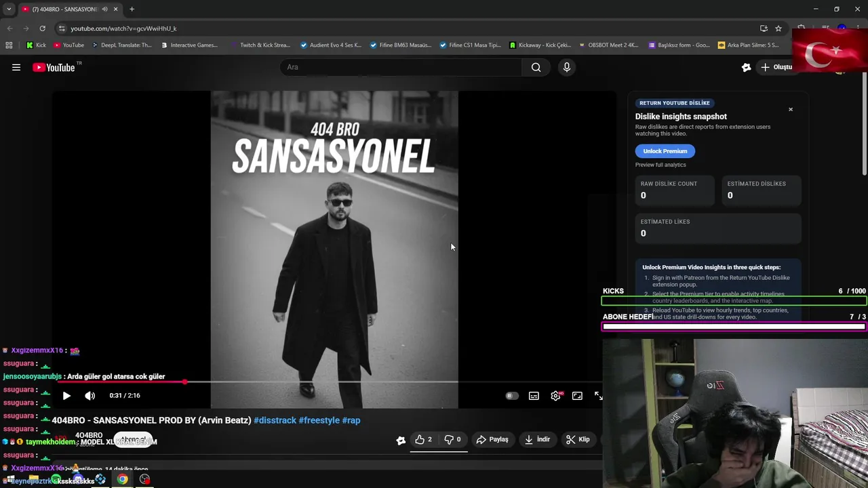Click the address bar URL

click(x=123, y=28)
